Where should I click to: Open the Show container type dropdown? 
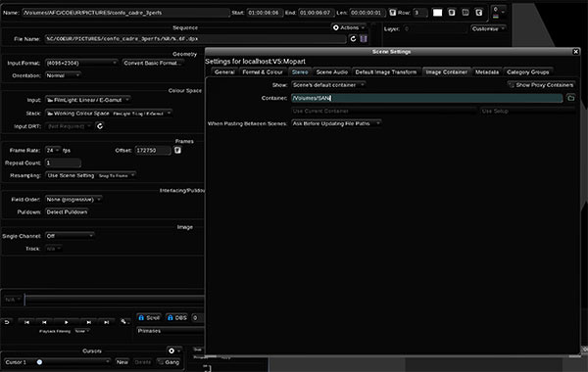(328, 85)
